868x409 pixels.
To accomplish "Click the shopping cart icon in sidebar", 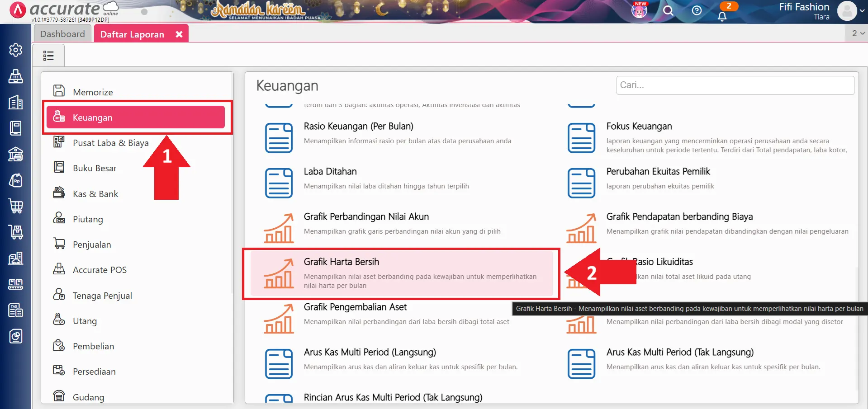I will (x=15, y=207).
